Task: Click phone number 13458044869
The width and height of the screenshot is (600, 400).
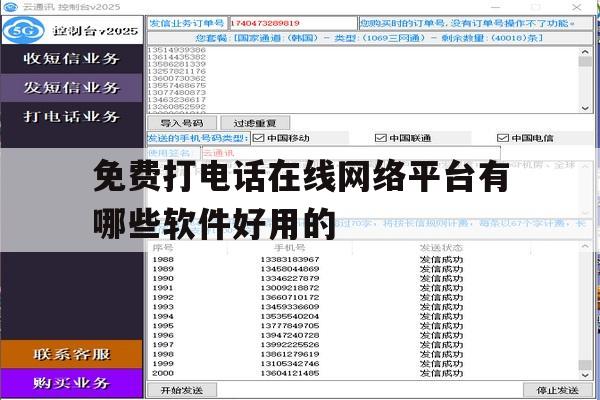Action: pyautogui.click(x=290, y=269)
